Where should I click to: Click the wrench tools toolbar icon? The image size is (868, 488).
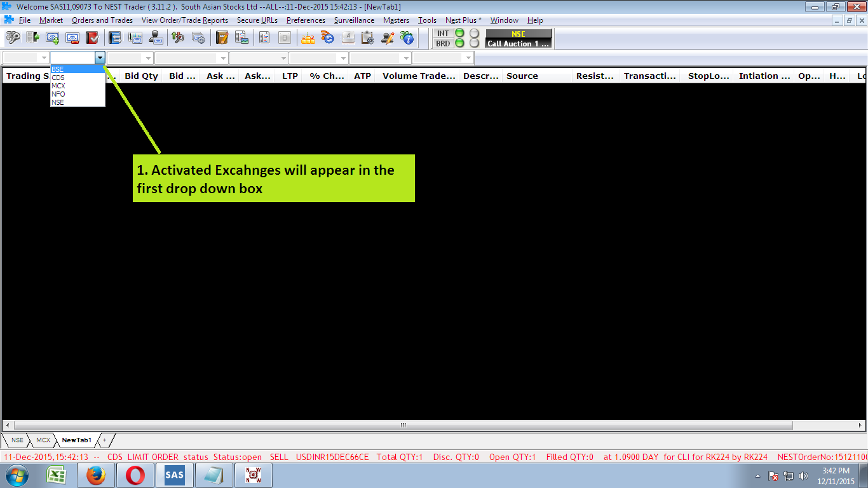(178, 38)
